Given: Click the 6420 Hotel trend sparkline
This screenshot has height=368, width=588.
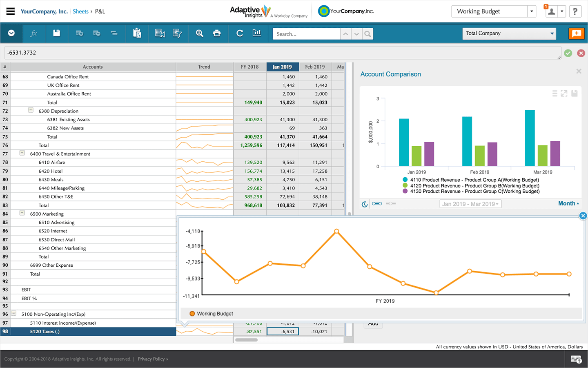Looking at the screenshot, I should tap(205, 171).
